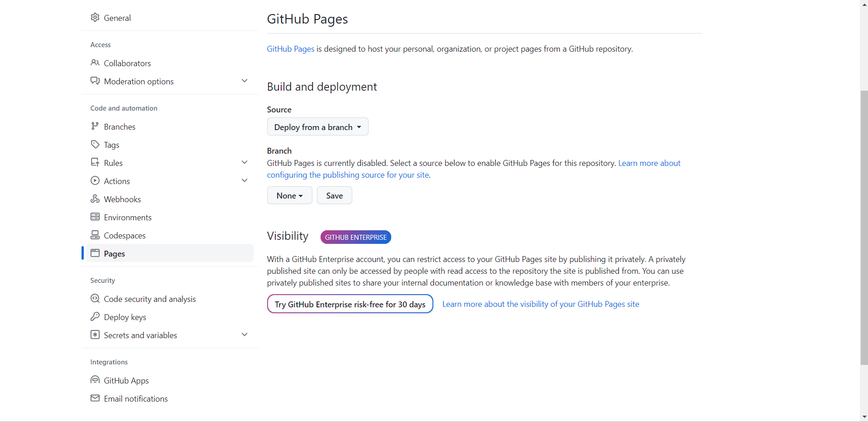Click the Webhooks icon
This screenshot has width=868, height=422.
pos(95,199)
